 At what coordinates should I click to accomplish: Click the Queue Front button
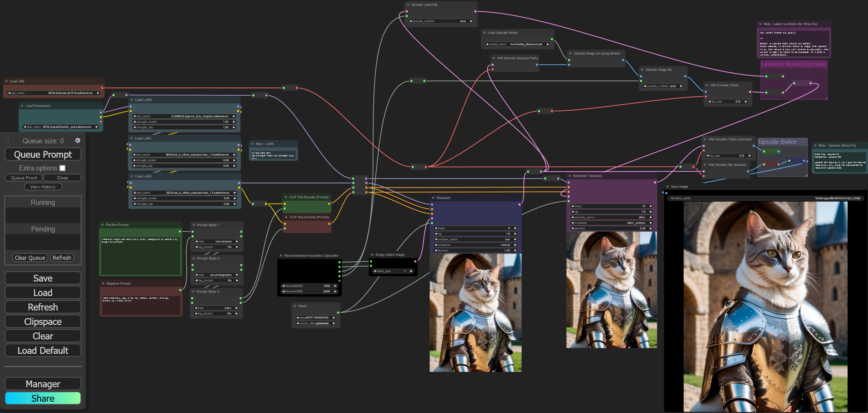pyautogui.click(x=24, y=178)
